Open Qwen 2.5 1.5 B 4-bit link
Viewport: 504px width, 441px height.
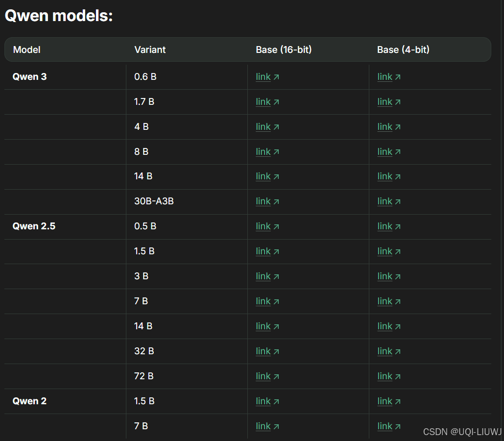click(388, 251)
